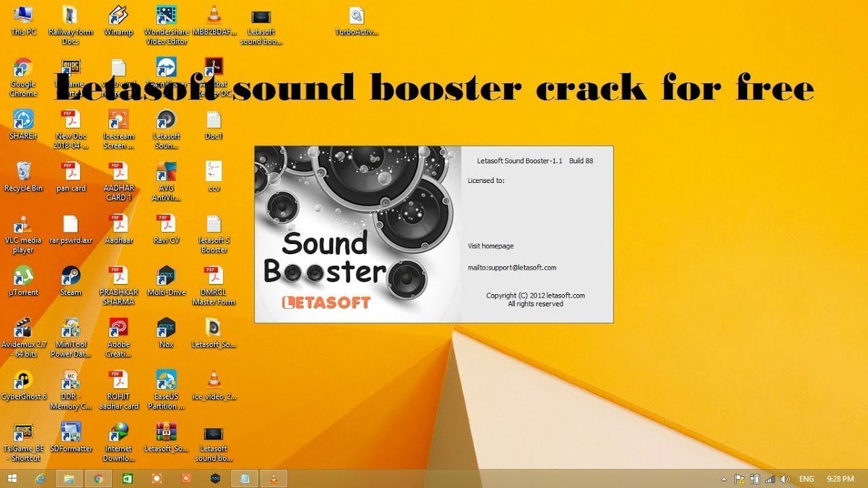868x488 pixels.
Task: Open the SDFormatter desktop shortcut
Action: coord(71,438)
